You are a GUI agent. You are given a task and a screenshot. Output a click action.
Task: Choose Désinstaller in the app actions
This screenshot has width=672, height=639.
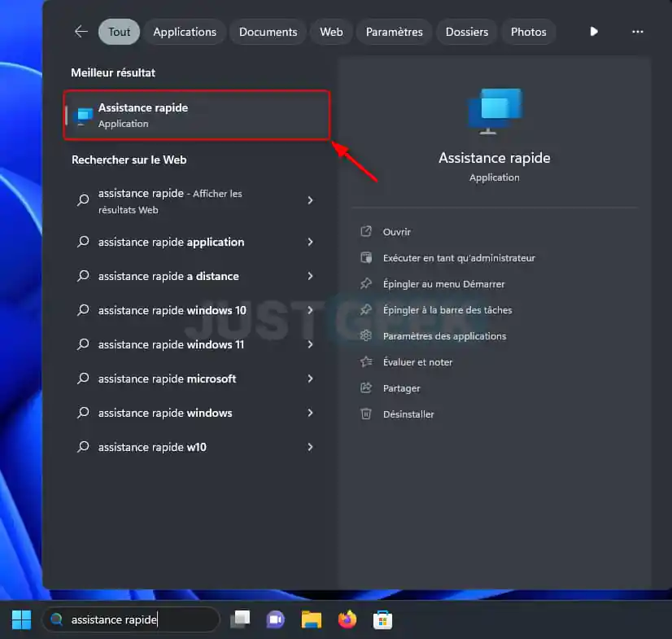point(408,414)
